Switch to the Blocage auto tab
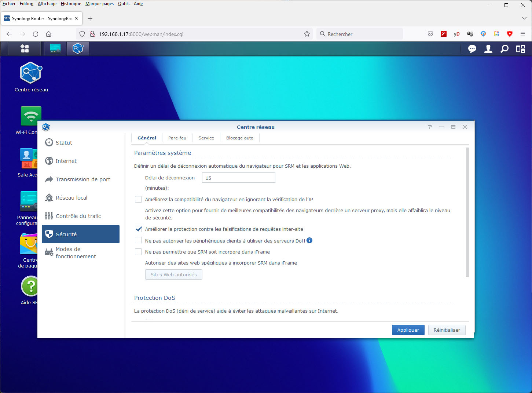The width and height of the screenshot is (532, 393). 239,138
